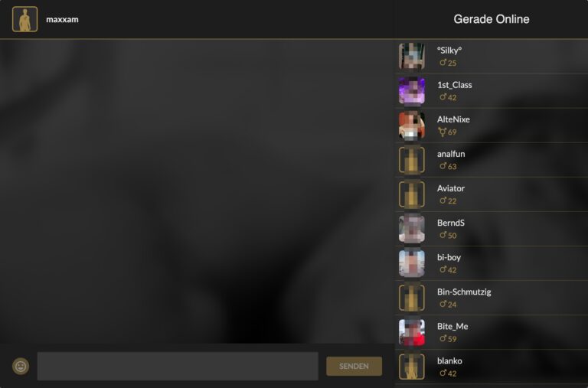Open blanko's placeholder avatar icon
Screen dimensions: 588x388
[412, 367]
